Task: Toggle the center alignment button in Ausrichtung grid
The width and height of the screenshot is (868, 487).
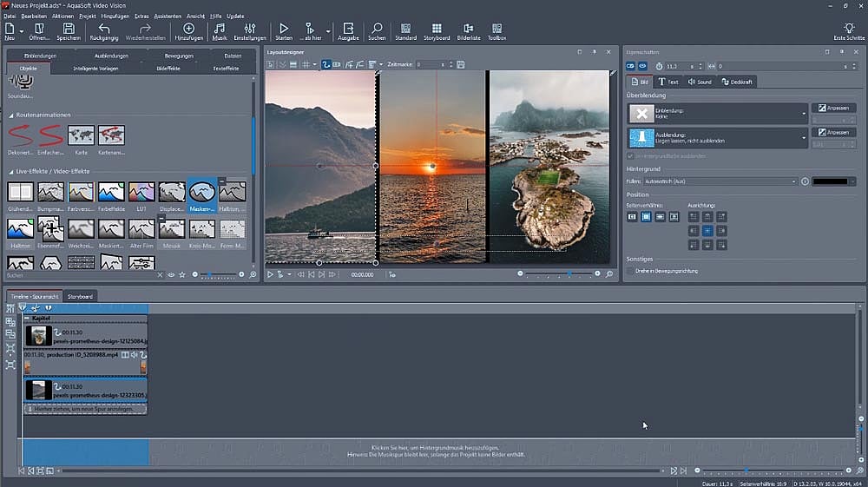Action: click(707, 231)
